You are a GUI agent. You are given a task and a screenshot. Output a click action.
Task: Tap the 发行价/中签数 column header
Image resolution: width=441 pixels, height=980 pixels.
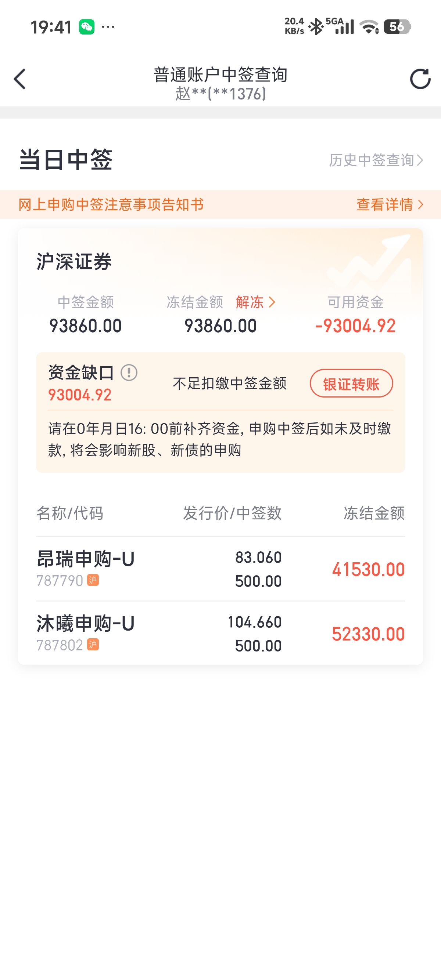point(232,513)
